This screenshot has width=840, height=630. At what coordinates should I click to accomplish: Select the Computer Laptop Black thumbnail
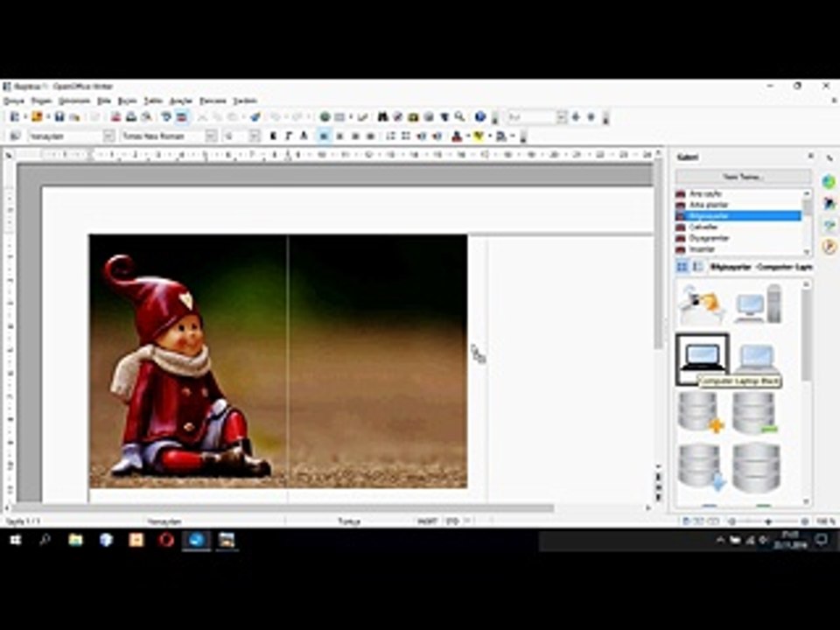pyautogui.click(x=703, y=358)
